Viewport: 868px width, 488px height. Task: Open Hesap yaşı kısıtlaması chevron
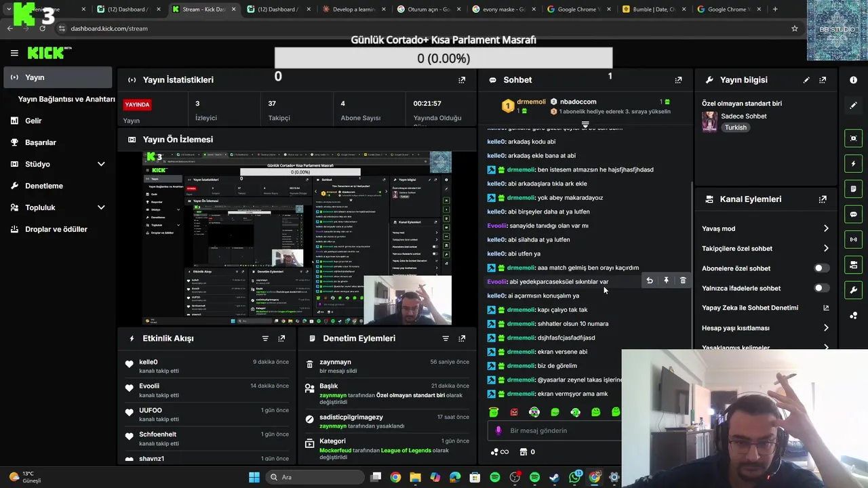point(826,328)
